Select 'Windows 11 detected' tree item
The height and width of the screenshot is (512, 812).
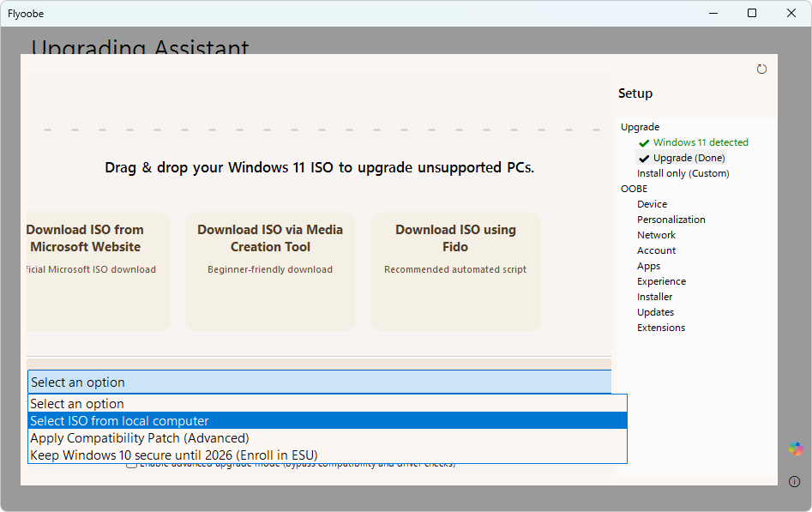tap(701, 142)
